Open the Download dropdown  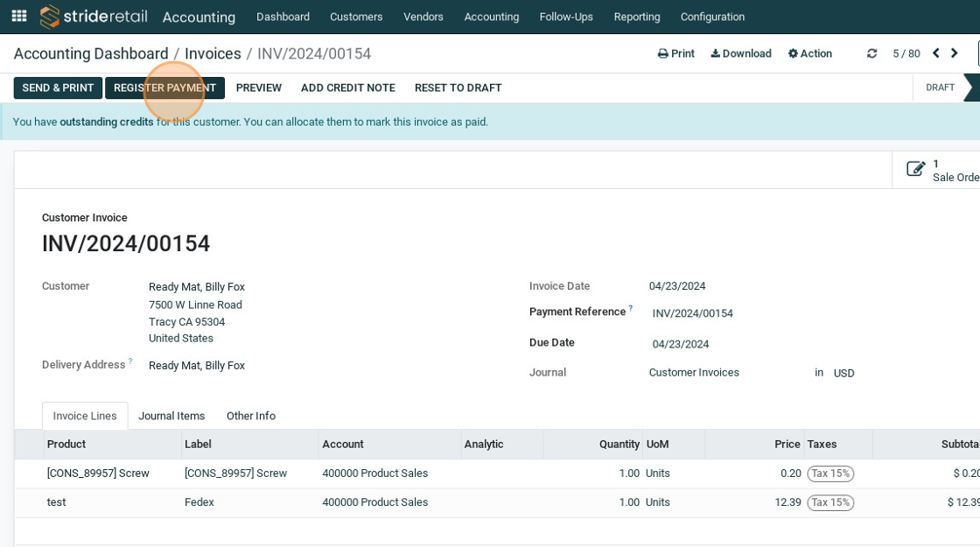tap(740, 53)
